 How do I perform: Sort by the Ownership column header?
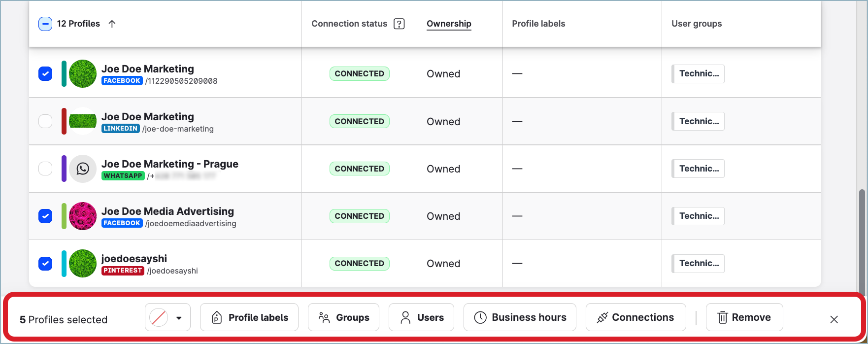(448, 24)
